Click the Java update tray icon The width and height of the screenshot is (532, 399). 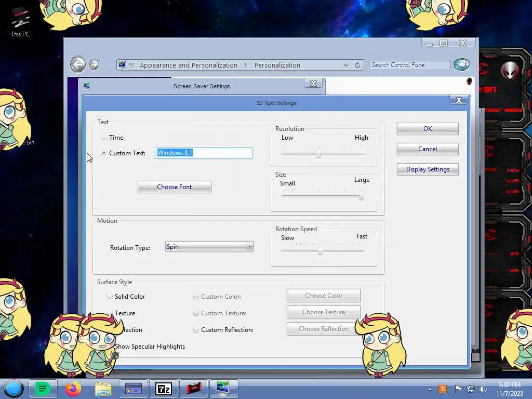pos(443,389)
